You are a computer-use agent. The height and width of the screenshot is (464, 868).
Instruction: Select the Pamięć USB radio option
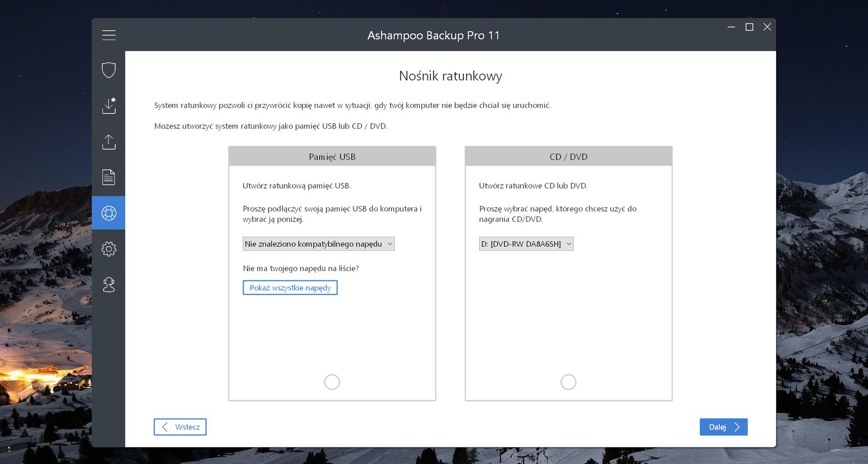click(332, 382)
